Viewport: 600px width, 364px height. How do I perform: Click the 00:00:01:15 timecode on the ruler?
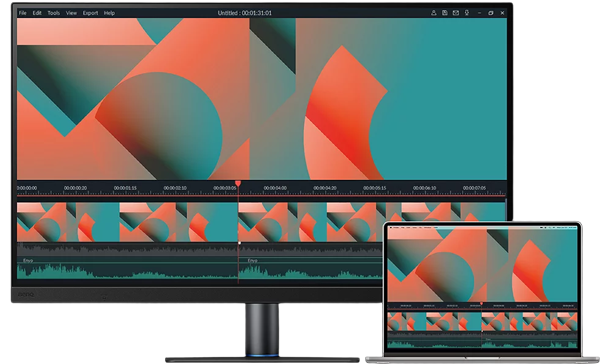coord(125,188)
